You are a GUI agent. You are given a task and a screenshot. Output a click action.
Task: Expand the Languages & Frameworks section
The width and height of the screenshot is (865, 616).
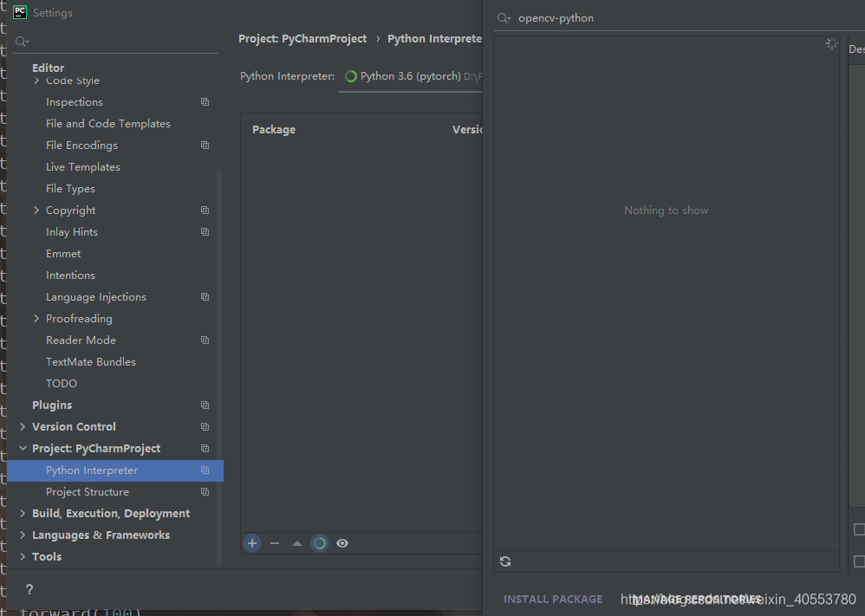click(x=23, y=535)
